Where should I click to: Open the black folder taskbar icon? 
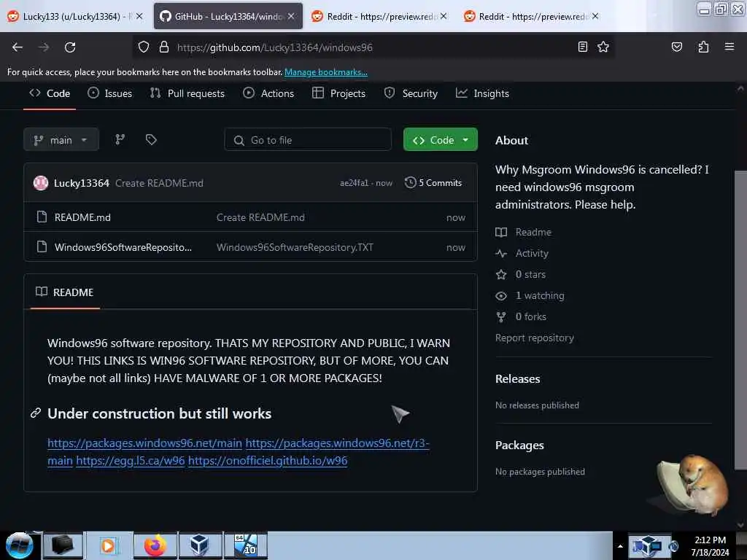point(63,545)
